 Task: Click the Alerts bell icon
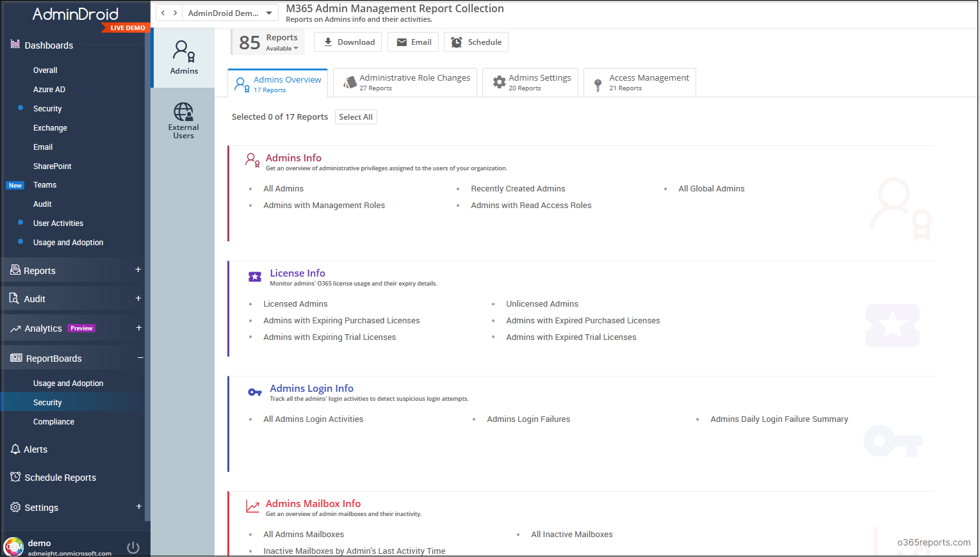(x=15, y=449)
